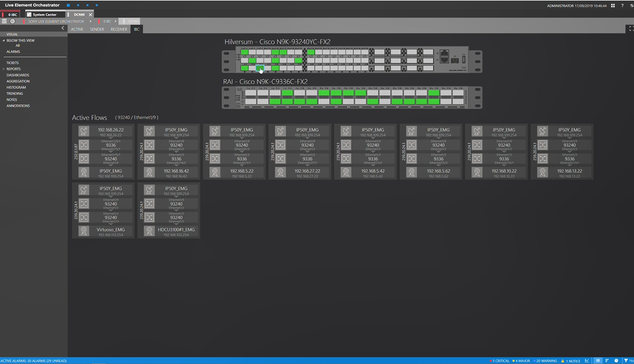Click Sony Live Element Orchestrator breadcrumb
This screenshot has width=634, height=364.
point(56,22)
